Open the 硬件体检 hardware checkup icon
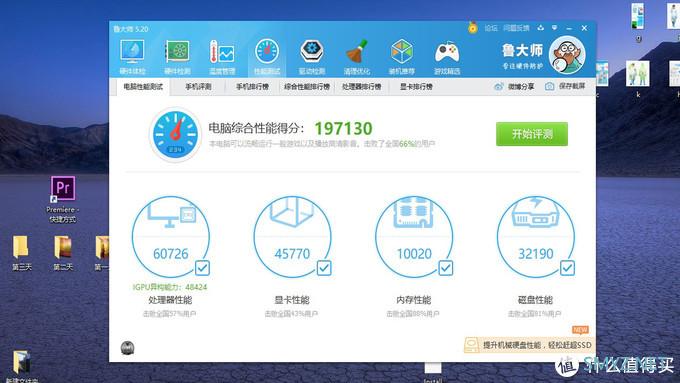 (x=132, y=56)
